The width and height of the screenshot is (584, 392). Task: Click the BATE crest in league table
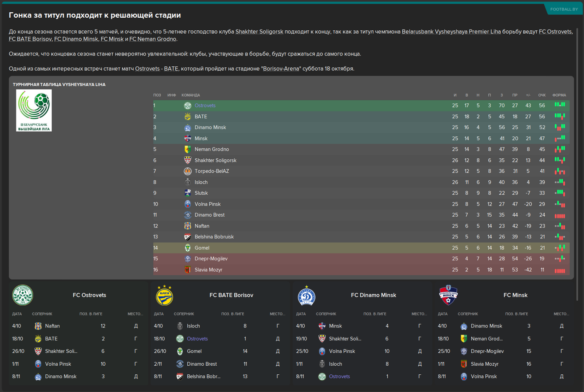pyautogui.click(x=188, y=116)
